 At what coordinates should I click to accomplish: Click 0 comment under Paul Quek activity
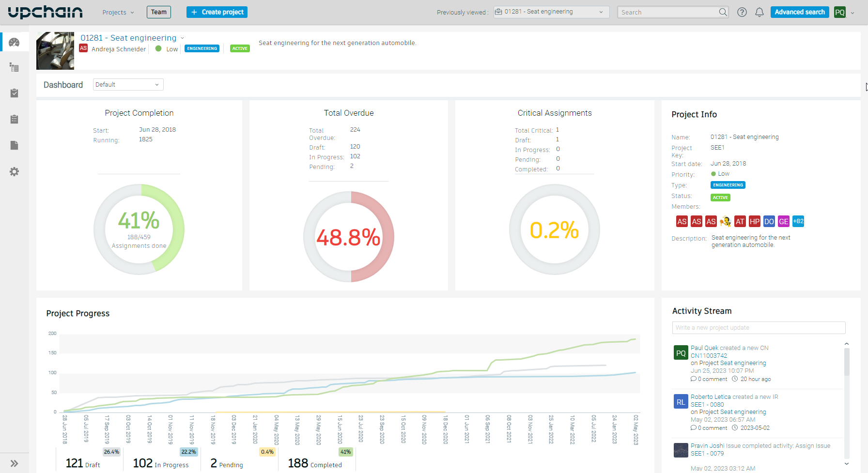click(x=709, y=379)
